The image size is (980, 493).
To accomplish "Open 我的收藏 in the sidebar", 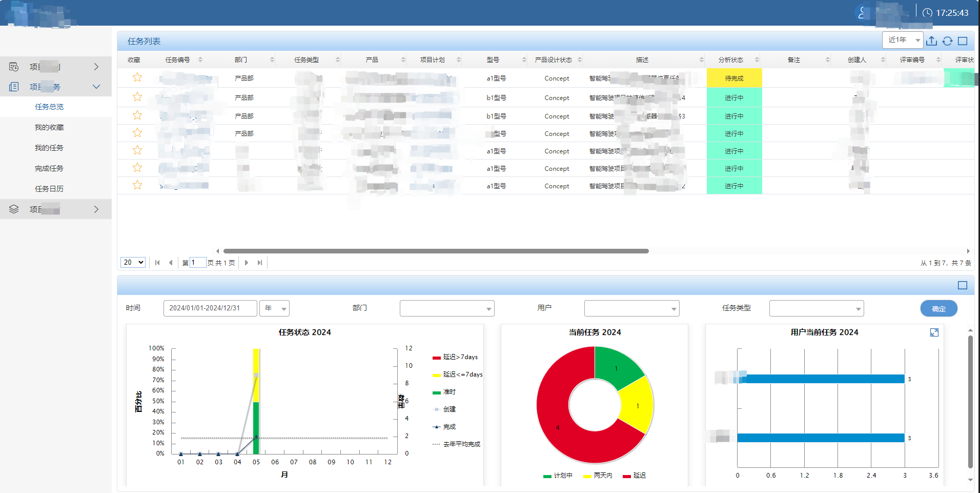I will click(x=49, y=127).
